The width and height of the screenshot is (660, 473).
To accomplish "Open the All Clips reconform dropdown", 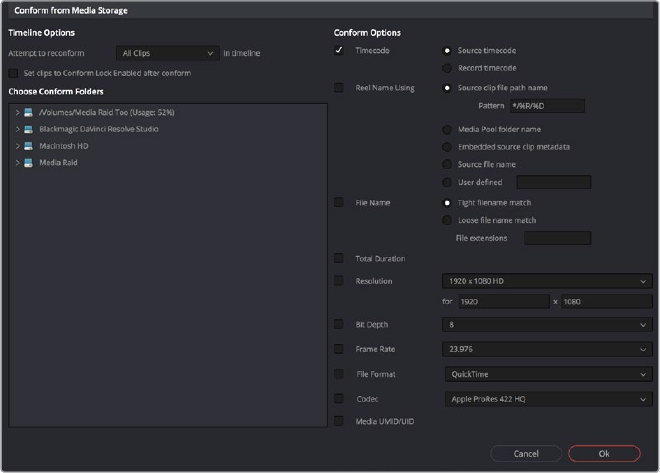I will pos(166,53).
